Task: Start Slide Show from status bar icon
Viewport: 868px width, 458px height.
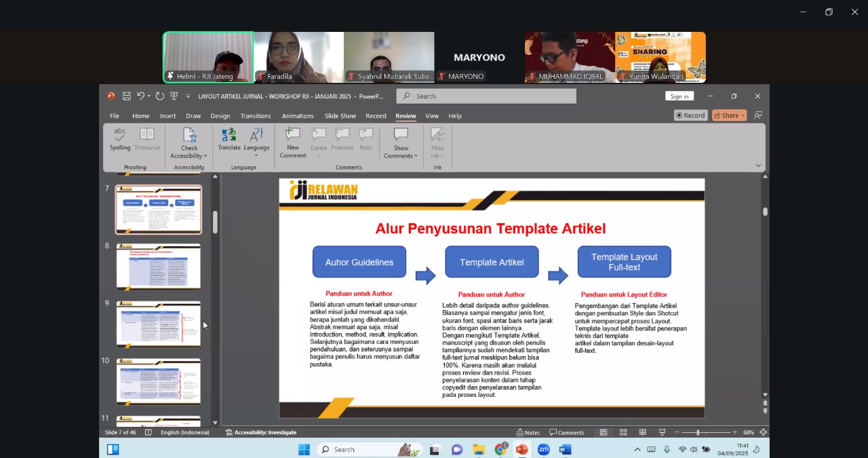Action: [x=662, y=432]
